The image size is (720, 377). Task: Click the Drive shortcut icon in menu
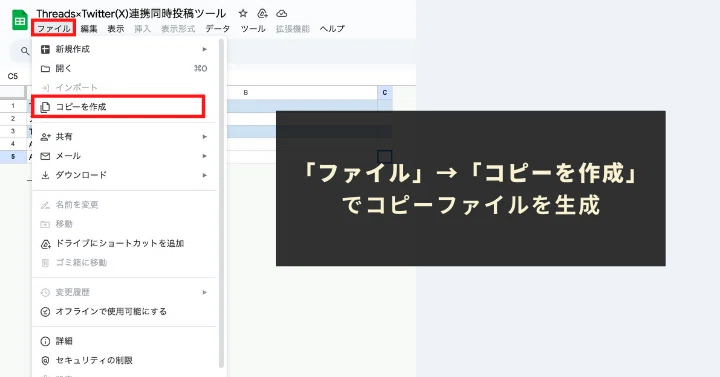point(46,244)
